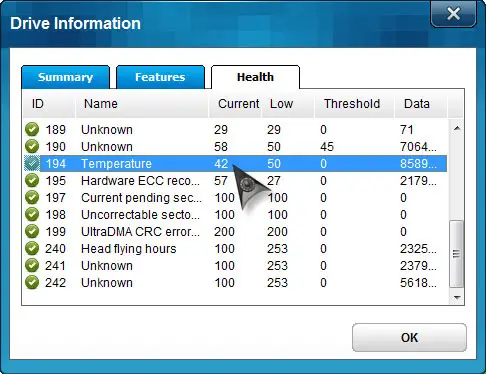
Task: Switch to the Summary tab
Action: coord(65,77)
